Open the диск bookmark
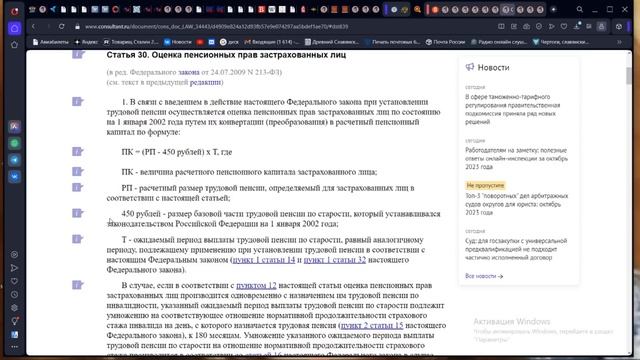This screenshot has width=640, height=360. (x=229, y=42)
